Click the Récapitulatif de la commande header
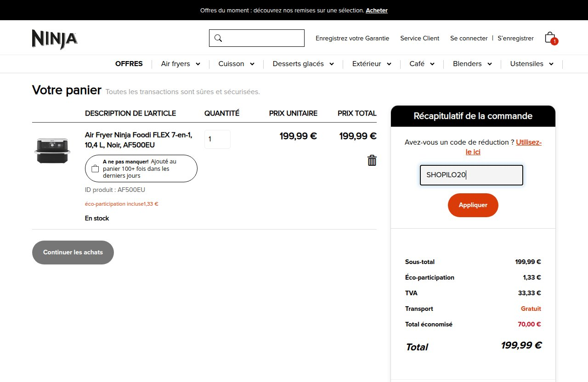The width and height of the screenshot is (588, 382). [473, 116]
